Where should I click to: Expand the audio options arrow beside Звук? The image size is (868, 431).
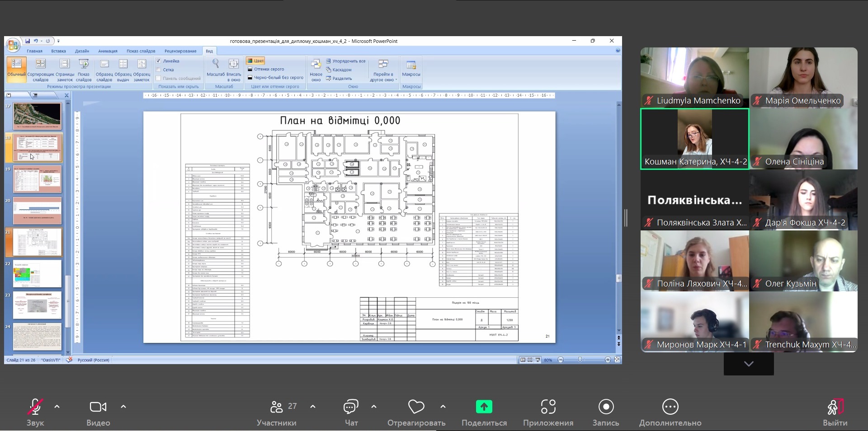pyautogui.click(x=57, y=407)
